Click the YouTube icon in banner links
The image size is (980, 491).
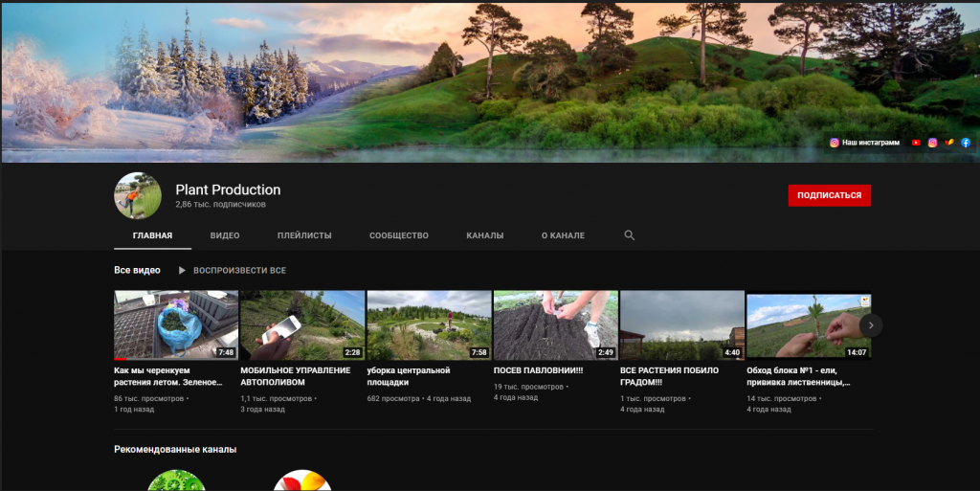point(916,143)
